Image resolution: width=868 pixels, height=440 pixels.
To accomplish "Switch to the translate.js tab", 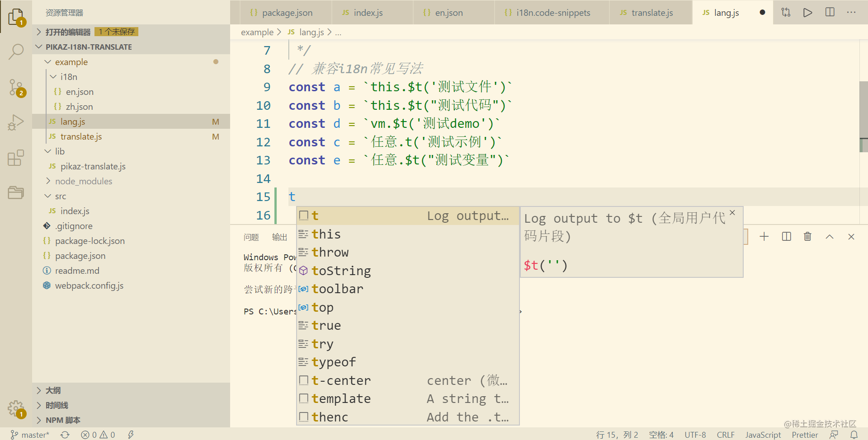I will pos(651,13).
